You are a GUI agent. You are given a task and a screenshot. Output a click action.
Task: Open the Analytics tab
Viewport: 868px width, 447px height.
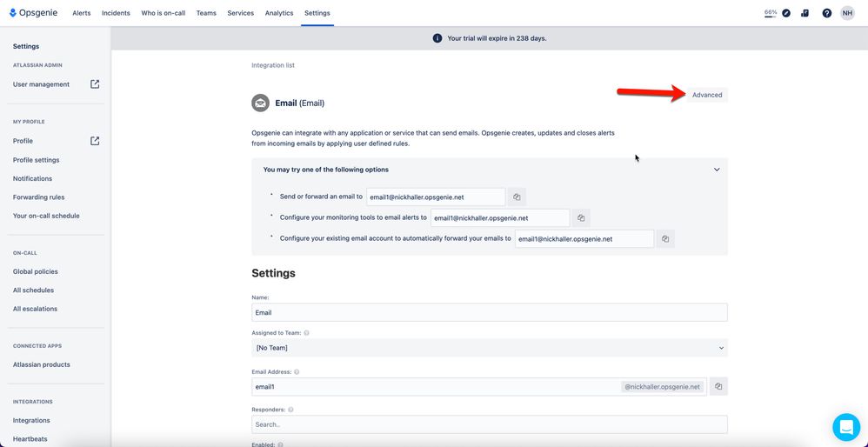pos(279,13)
